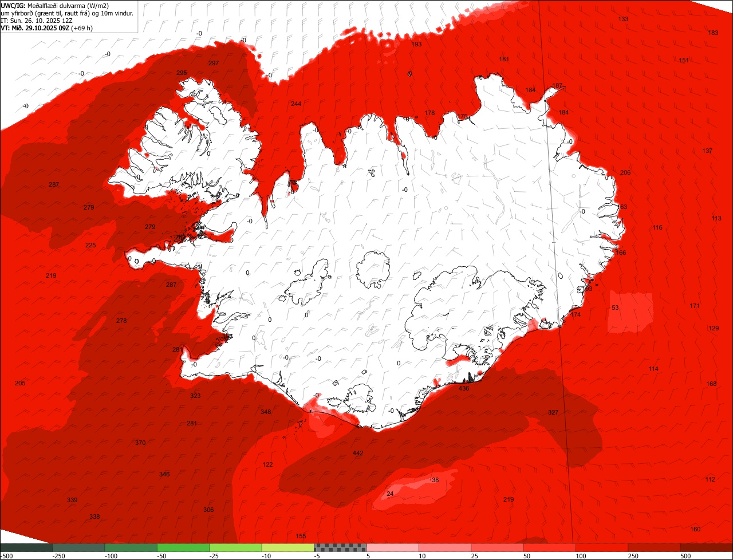Click the legend swatch between -100 and -50
733x560 pixels.
pyautogui.click(x=131, y=547)
